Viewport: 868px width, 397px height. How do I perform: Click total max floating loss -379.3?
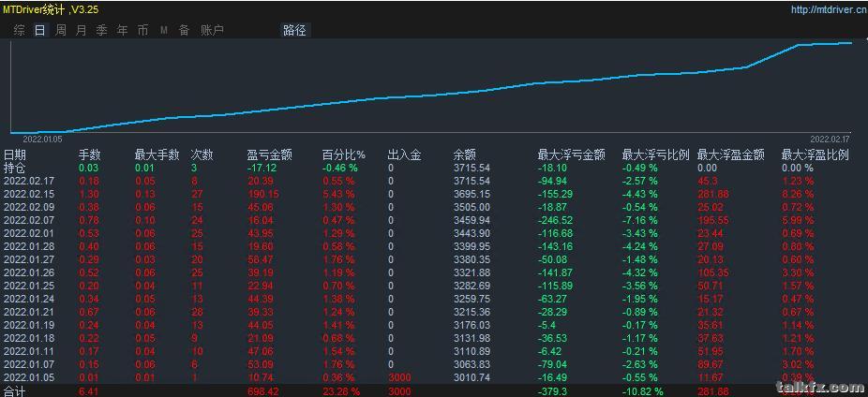552,391
